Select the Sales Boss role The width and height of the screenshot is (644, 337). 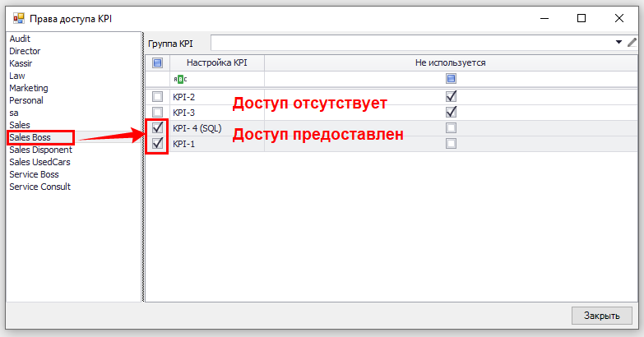(30, 137)
